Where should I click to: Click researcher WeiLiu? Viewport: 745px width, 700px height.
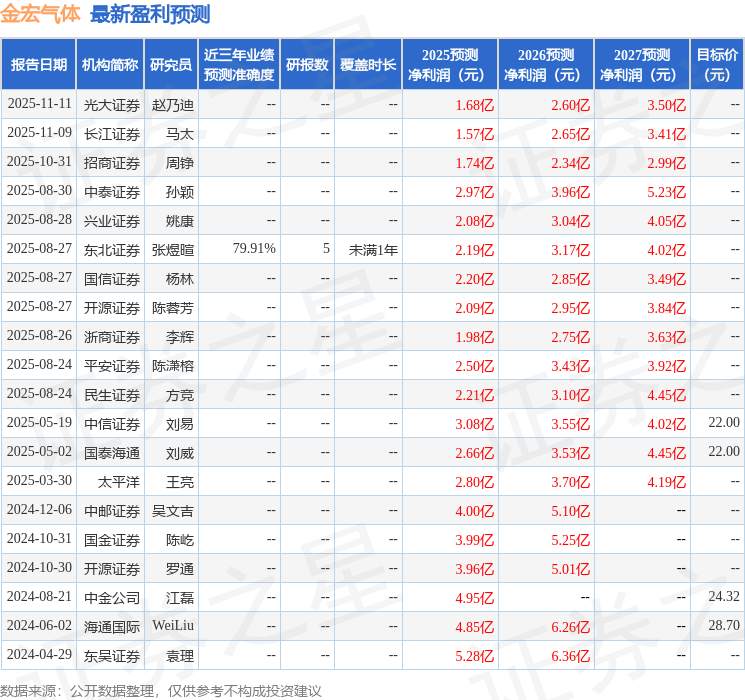pos(173,625)
